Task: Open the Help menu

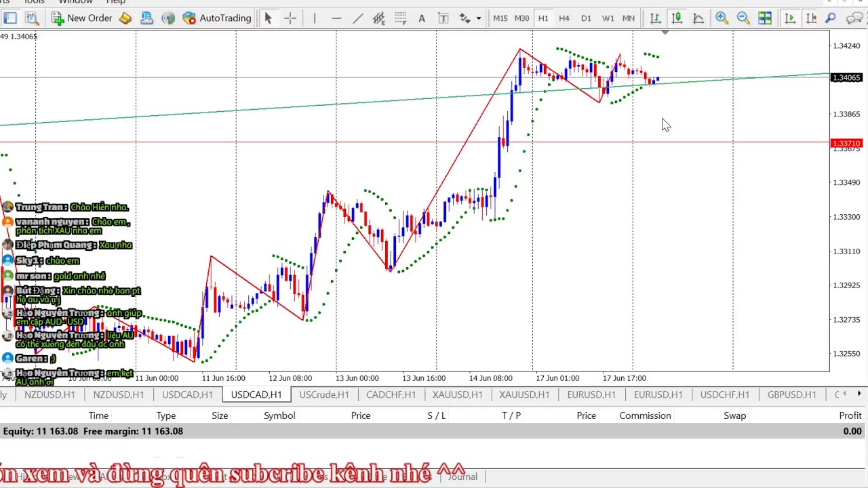Action: 116,2
